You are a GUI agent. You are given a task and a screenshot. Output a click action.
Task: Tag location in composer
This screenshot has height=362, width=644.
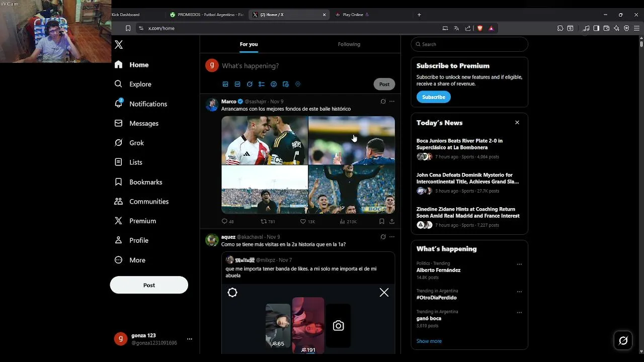tap(298, 84)
